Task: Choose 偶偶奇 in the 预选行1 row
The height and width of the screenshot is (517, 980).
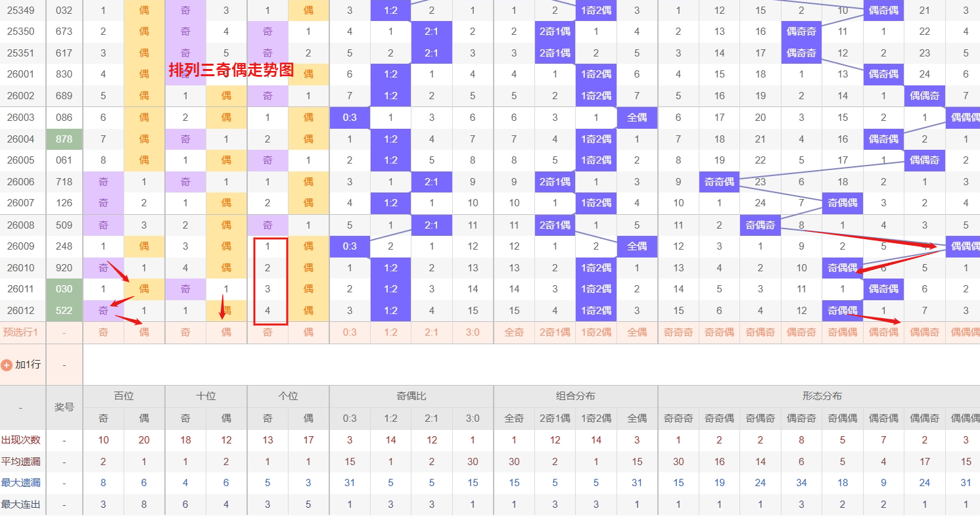Action: click(x=925, y=332)
